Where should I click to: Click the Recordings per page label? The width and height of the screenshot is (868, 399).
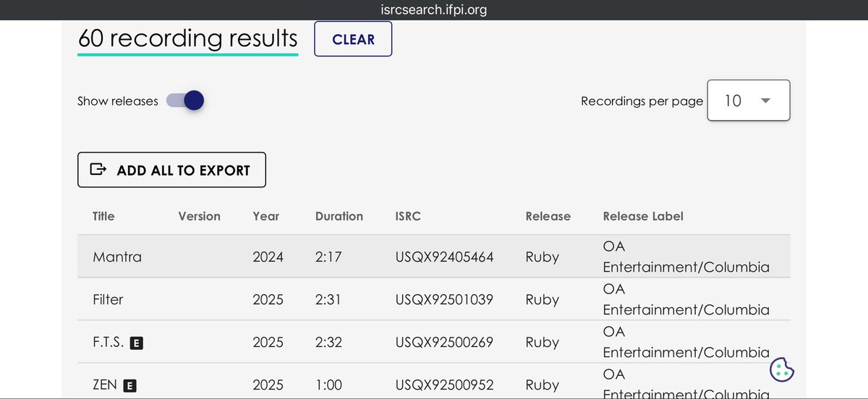(x=642, y=100)
